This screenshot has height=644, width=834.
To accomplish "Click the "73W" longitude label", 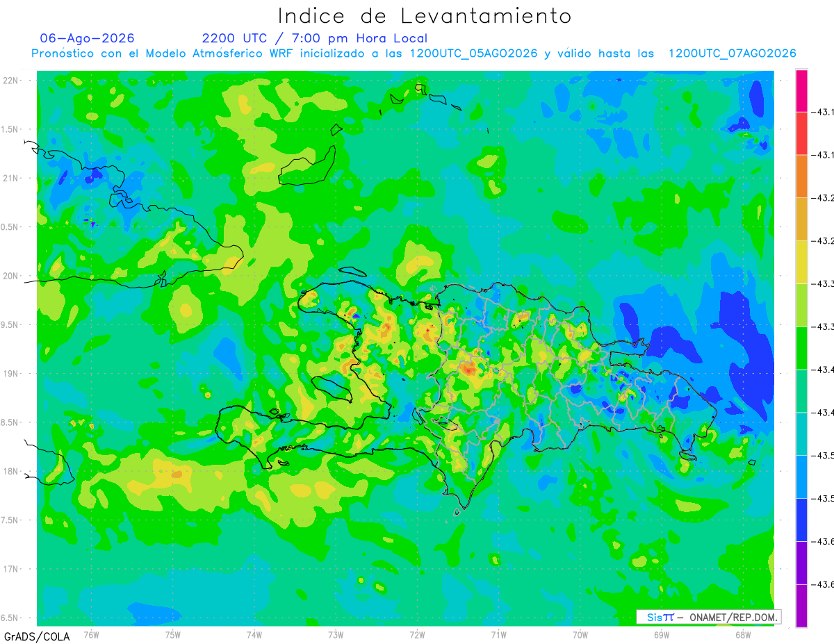I will (336, 634).
